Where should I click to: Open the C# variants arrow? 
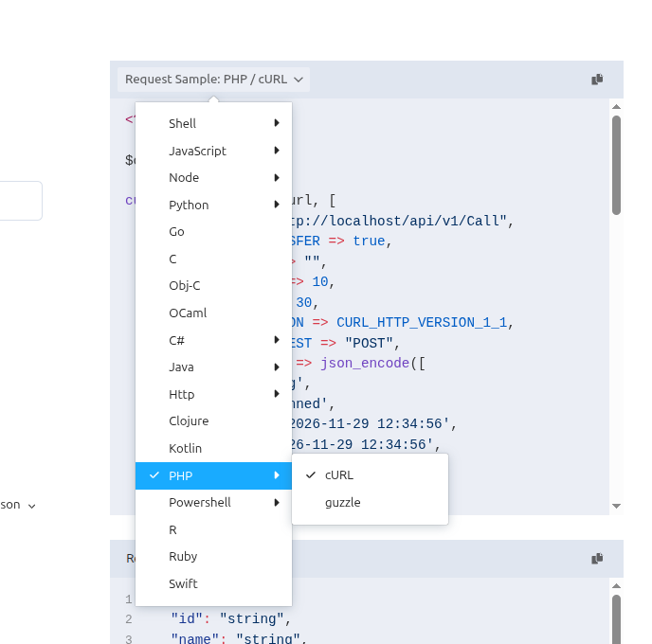click(x=277, y=340)
